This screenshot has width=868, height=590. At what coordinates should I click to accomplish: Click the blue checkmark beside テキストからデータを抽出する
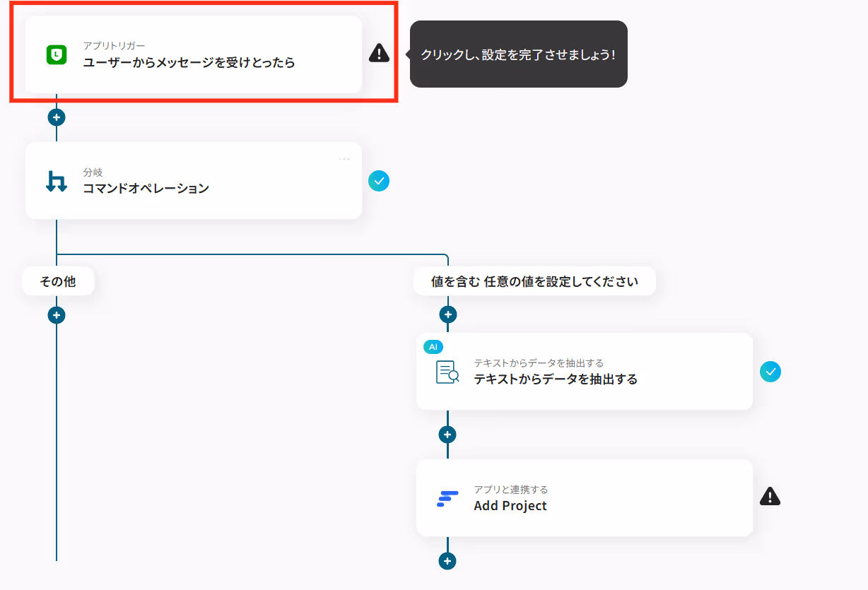(770, 372)
